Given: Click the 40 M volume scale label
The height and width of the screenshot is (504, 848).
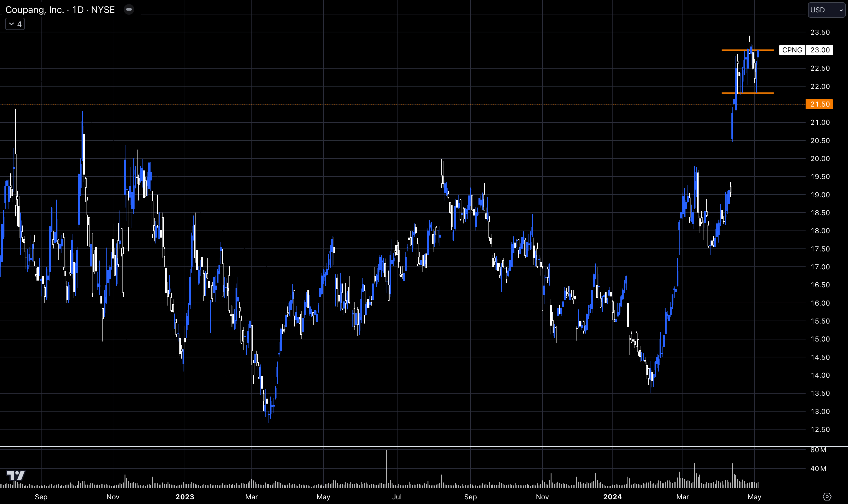Looking at the screenshot, I should pyautogui.click(x=818, y=468).
